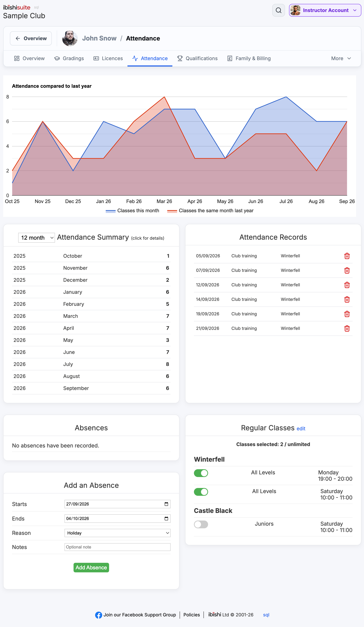Open 2025 October summary row
Viewport: 364px width, 627px height.
[91, 256]
